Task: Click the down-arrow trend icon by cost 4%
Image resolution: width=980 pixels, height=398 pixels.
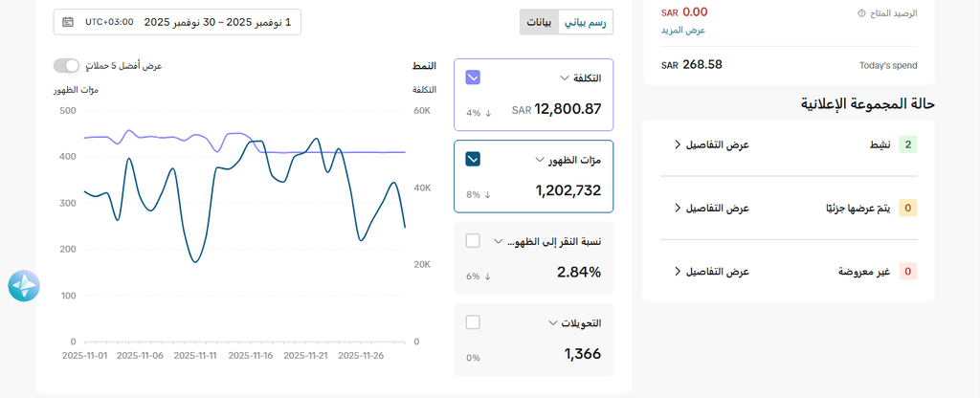Action: [x=488, y=113]
